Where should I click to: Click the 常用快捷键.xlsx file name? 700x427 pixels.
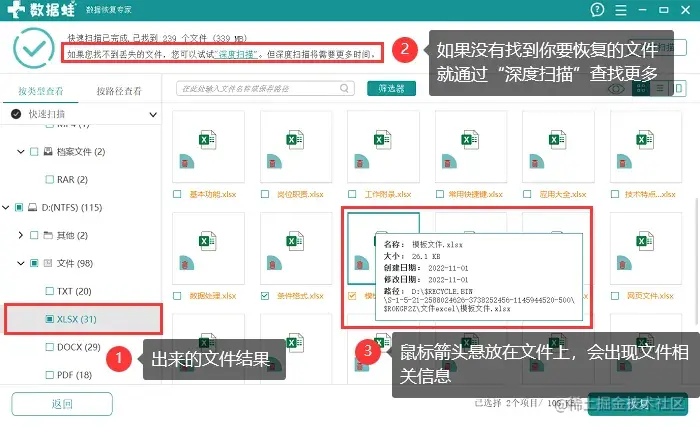click(x=476, y=194)
